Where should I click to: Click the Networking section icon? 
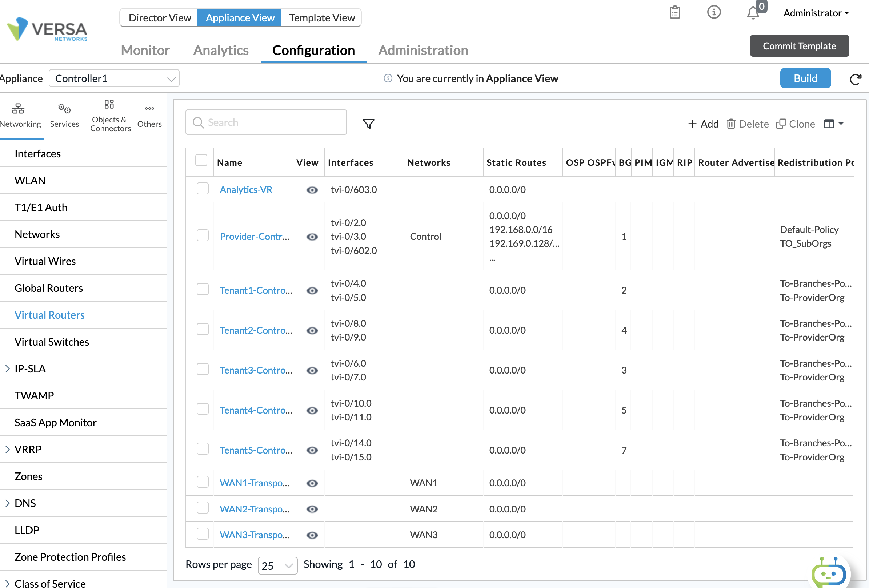tap(18, 108)
